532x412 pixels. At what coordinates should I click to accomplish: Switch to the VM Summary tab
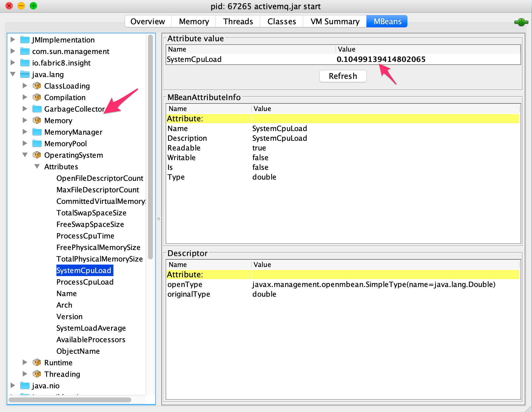coord(335,22)
